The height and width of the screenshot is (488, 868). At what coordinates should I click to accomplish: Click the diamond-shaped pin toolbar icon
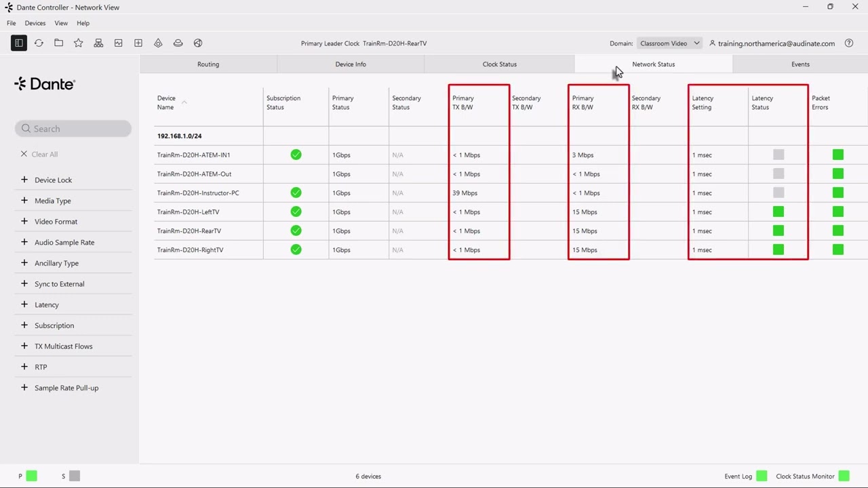(158, 43)
